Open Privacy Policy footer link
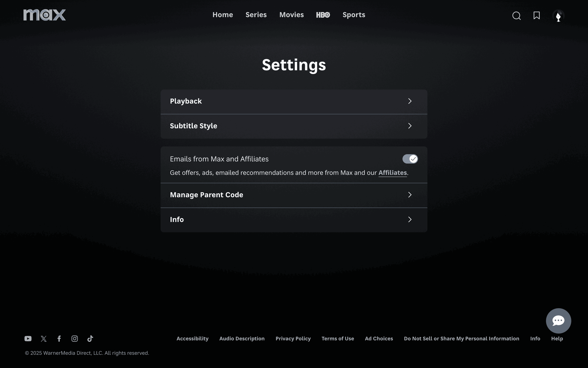 tap(293, 339)
